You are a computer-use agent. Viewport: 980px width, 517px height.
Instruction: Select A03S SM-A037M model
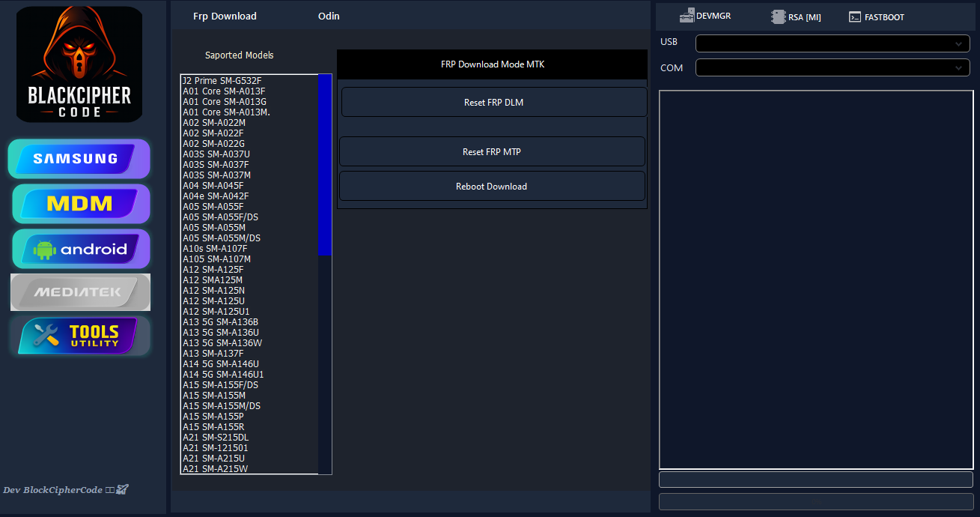pyautogui.click(x=217, y=175)
